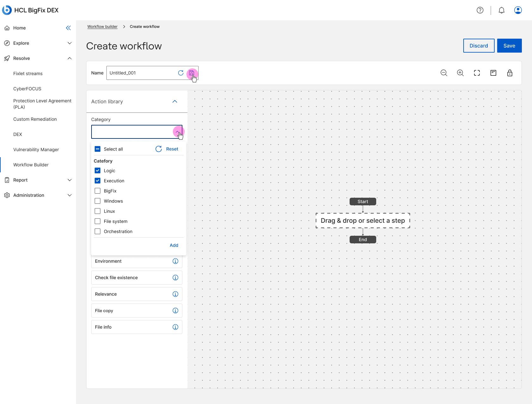Click the Category input box
Viewport: 532px width, 404px height.
tap(137, 132)
